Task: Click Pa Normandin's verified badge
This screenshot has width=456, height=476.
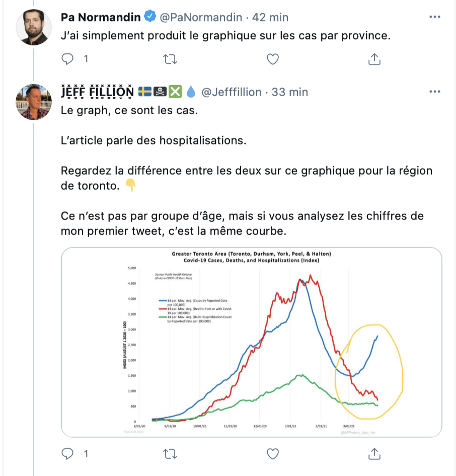Action: pyautogui.click(x=150, y=17)
